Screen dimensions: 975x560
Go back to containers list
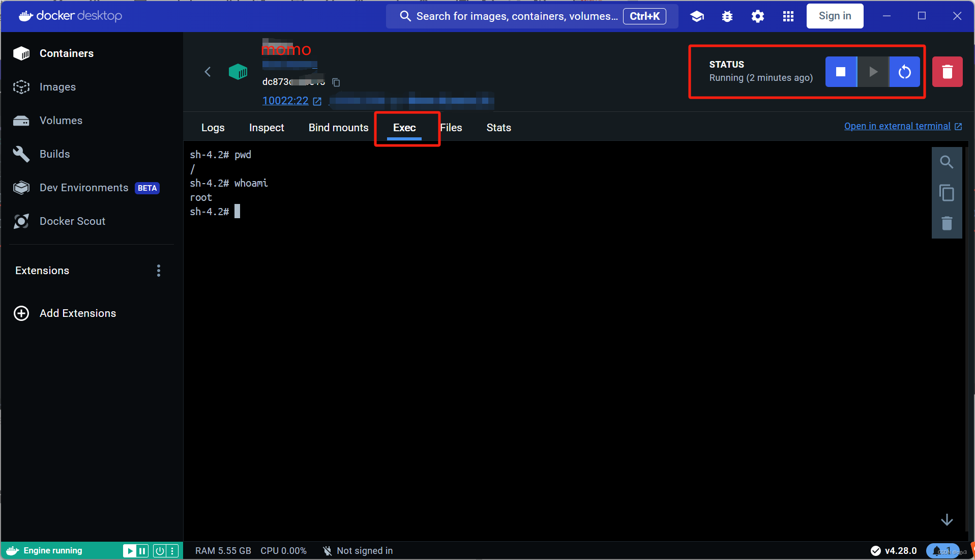point(208,72)
